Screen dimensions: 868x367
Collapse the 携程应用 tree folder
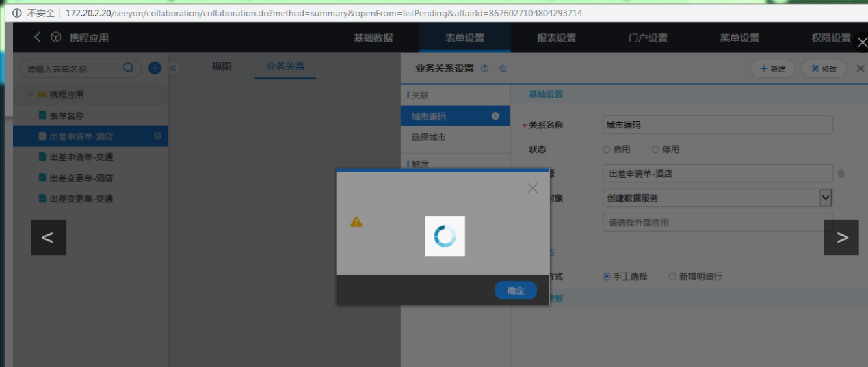click(x=29, y=94)
